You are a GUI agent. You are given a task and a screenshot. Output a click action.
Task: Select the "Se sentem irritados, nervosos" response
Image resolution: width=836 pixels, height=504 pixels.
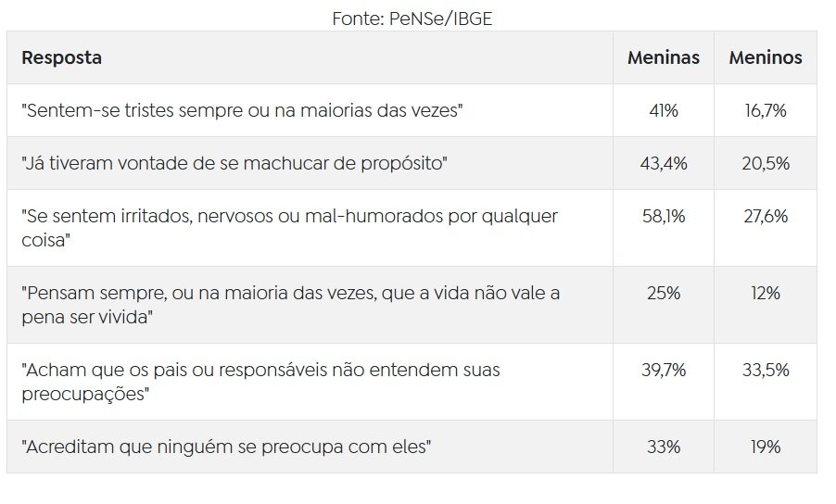coord(289,227)
